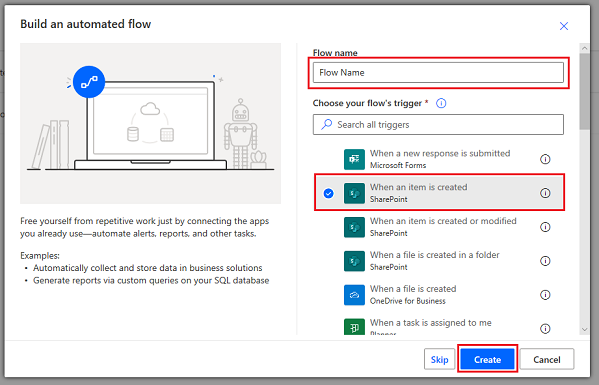The width and height of the screenshot is (599, 385).
Task: Open info for When an item is created
Action: 545,193
